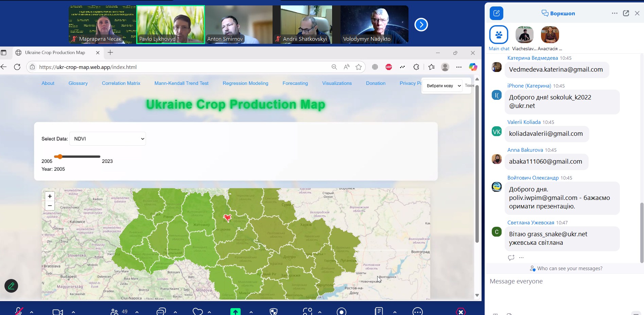
Task: Open the browser profile avatar
Action: point(445,67)
